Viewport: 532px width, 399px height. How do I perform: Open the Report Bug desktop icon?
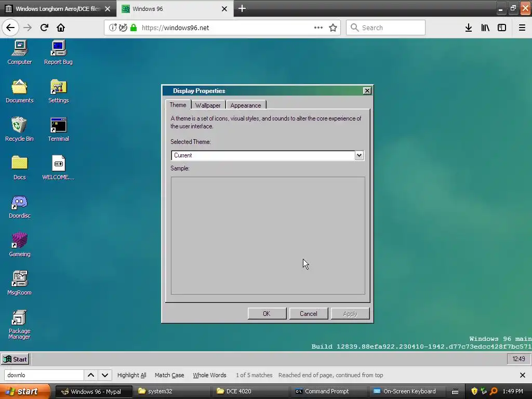58,52
